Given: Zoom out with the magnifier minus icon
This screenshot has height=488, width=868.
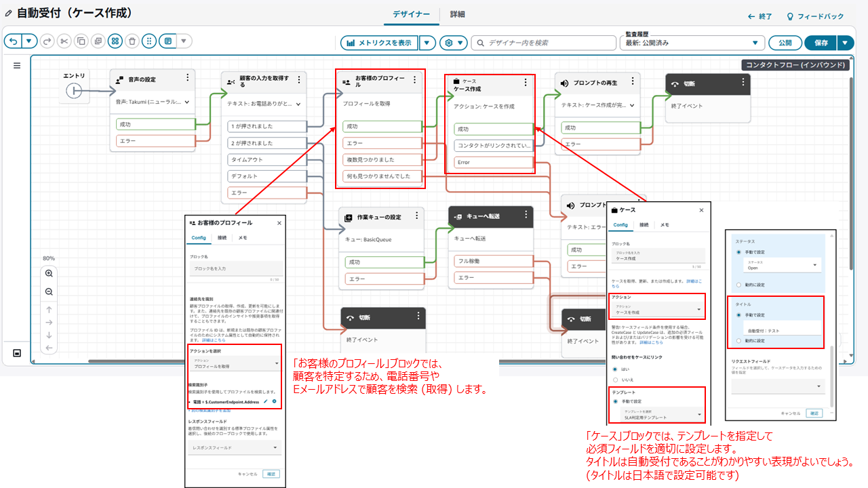Looking at the screenshot, I should click(x=49, y=291).
